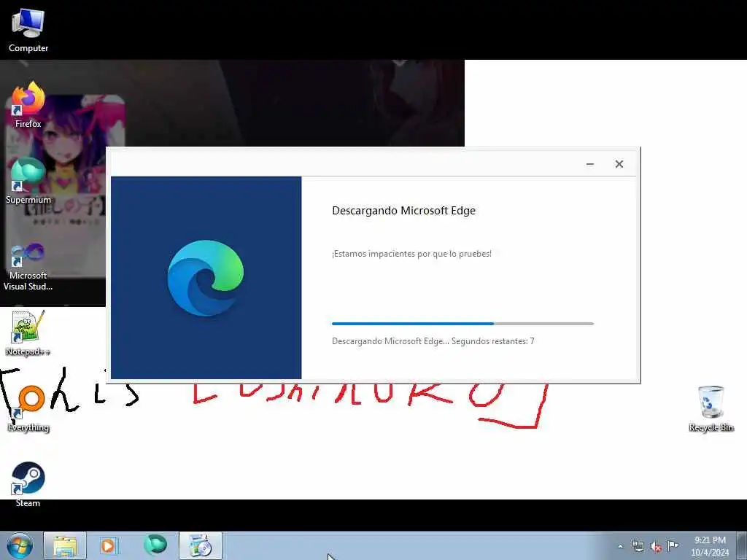
Task: Click the Edge download progress bar
Action: [x=462, y=324]
